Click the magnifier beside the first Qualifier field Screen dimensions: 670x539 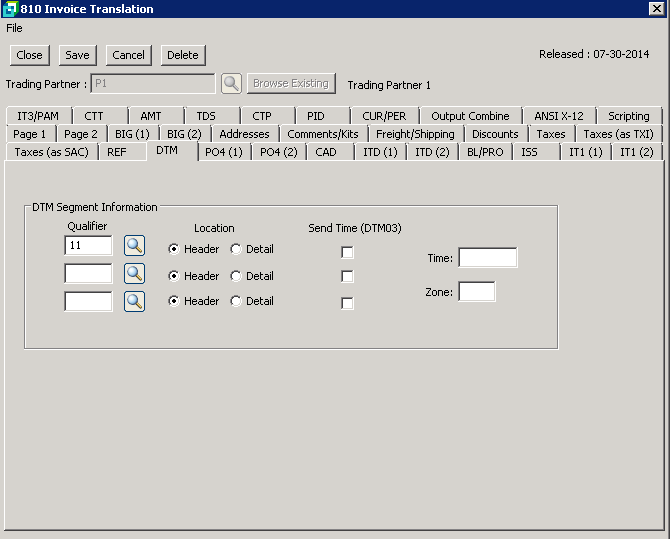(135, 246)
